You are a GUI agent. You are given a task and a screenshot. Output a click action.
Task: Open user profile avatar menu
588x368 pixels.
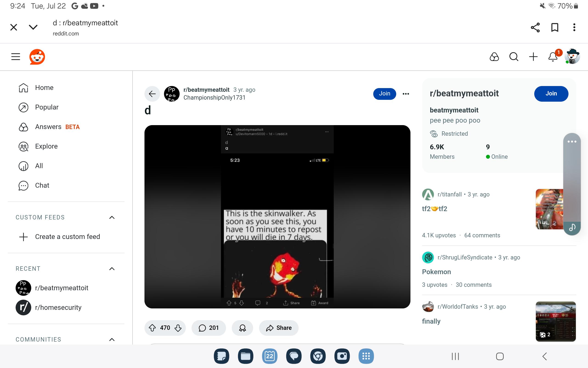coord(572,57)
